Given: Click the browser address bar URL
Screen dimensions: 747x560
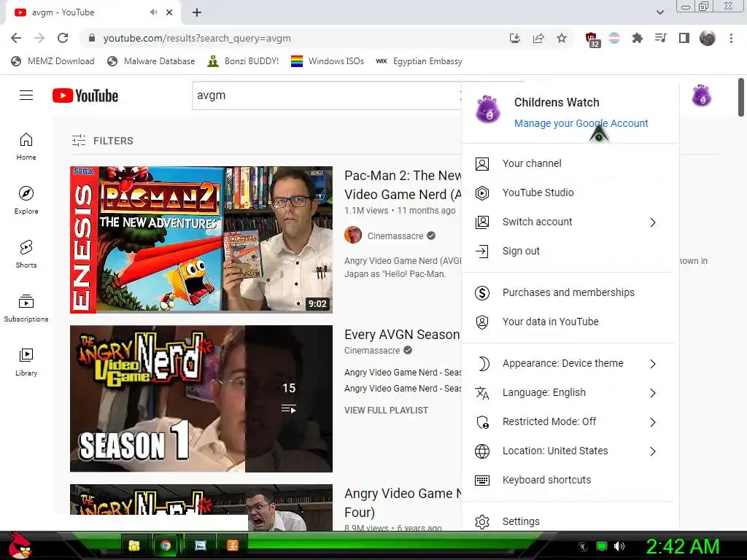Looking at the screenshot, I should point(197,38).
